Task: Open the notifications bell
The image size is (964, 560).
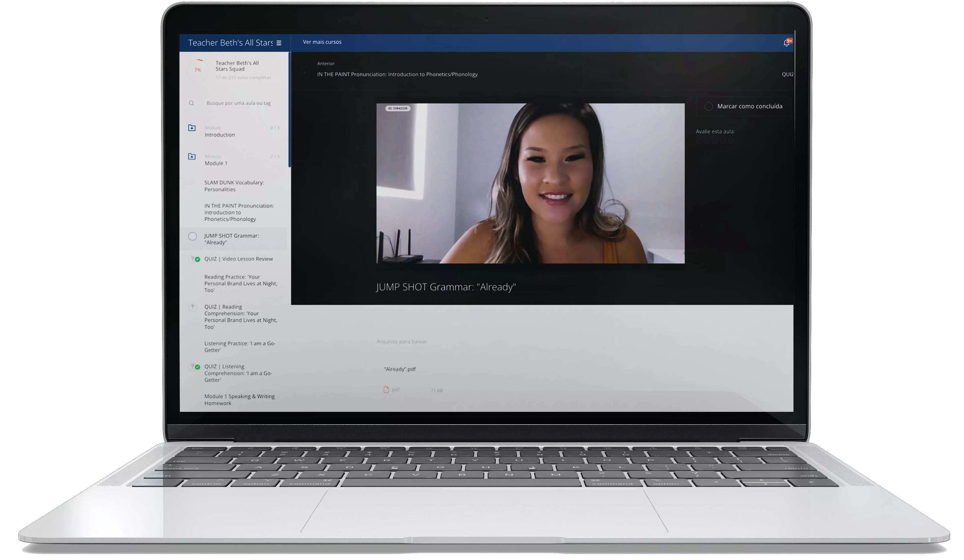Action: tap(787, 43)
